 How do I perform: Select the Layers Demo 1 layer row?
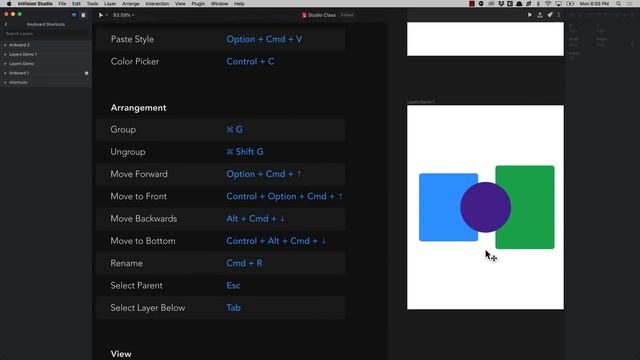46,54
